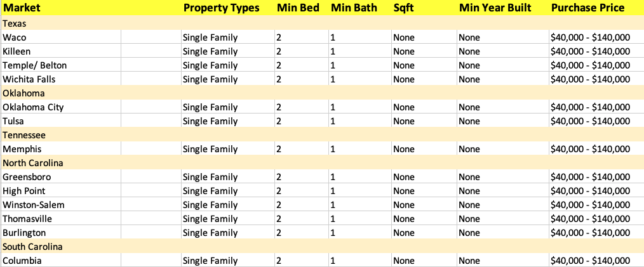Click the Tulsa market cell

coord(61,121)
